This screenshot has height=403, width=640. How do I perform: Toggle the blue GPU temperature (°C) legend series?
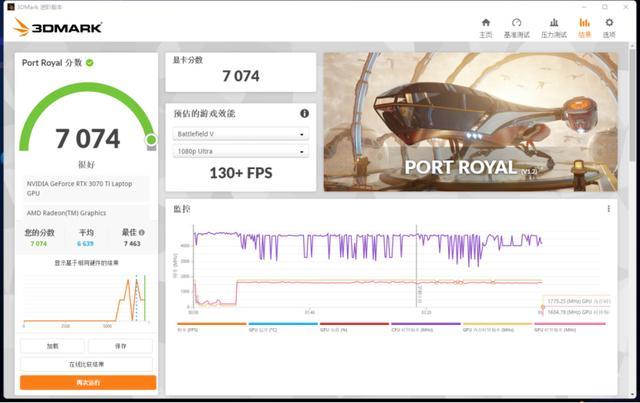[283, 326]
